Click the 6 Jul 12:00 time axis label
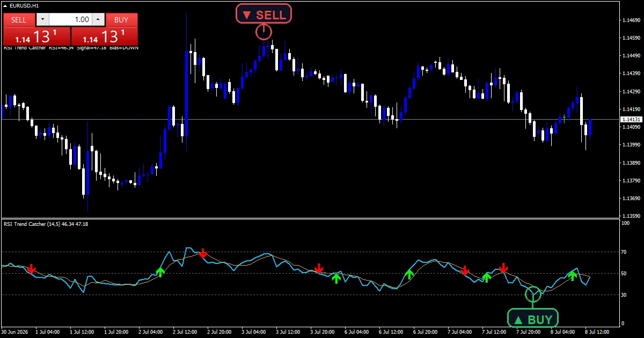The image size is (644, 338). (x=390, y=333)
